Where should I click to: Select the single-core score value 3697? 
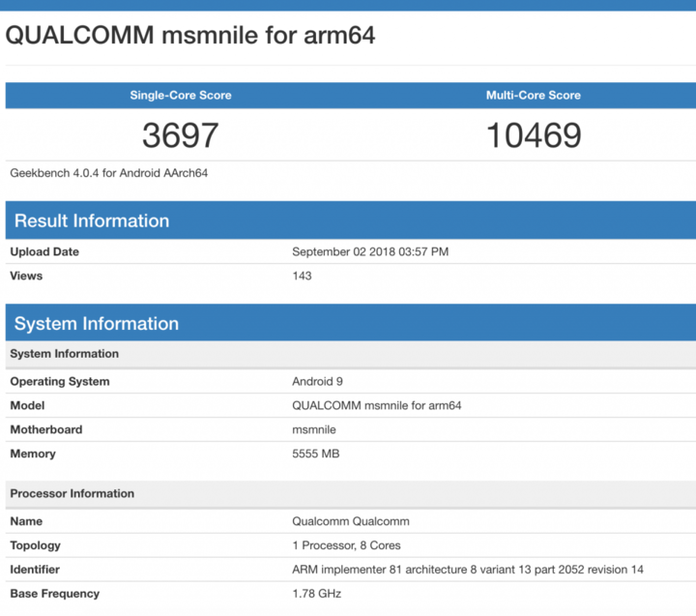180,135
